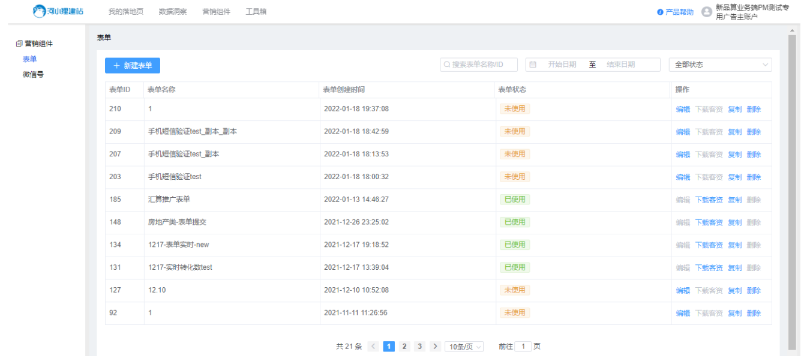
Task: Go to previous page arrow in pagination
Action: point(373,347)
